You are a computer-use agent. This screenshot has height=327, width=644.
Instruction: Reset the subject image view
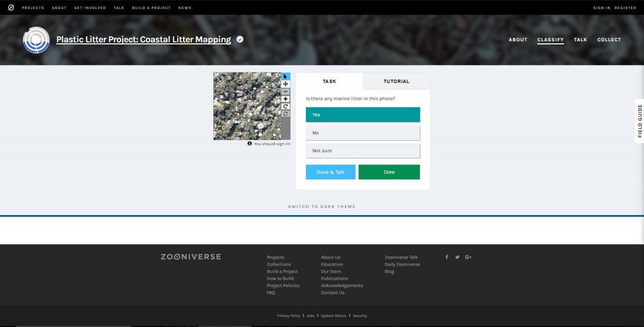coord(285,114)
